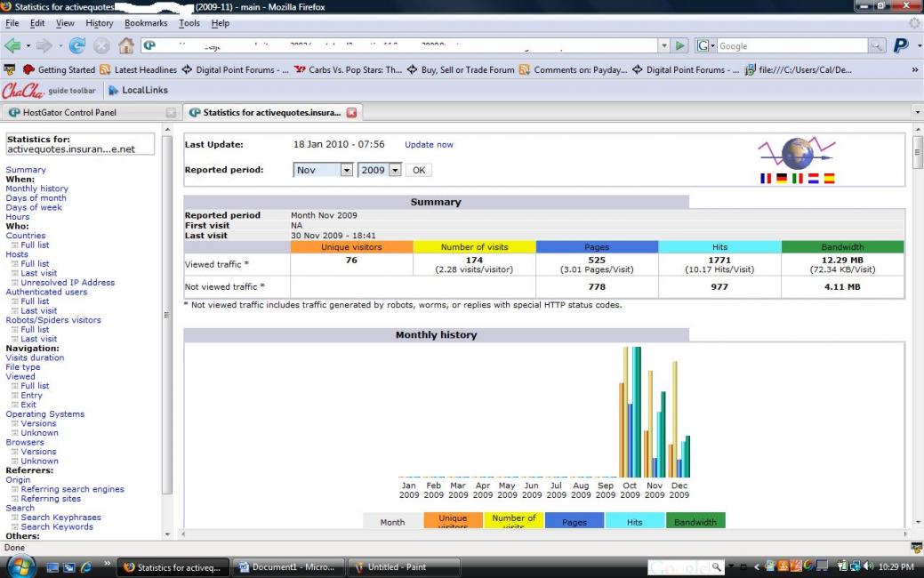Open the 2009 year dropdown
924x578 pixels.
coord(380,170)
